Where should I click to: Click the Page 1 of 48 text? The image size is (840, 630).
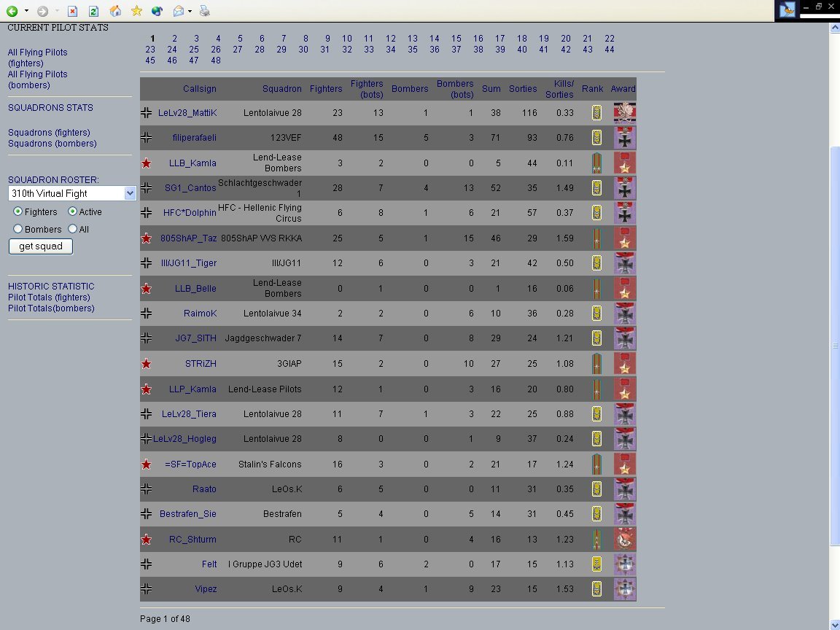point(165,619)
